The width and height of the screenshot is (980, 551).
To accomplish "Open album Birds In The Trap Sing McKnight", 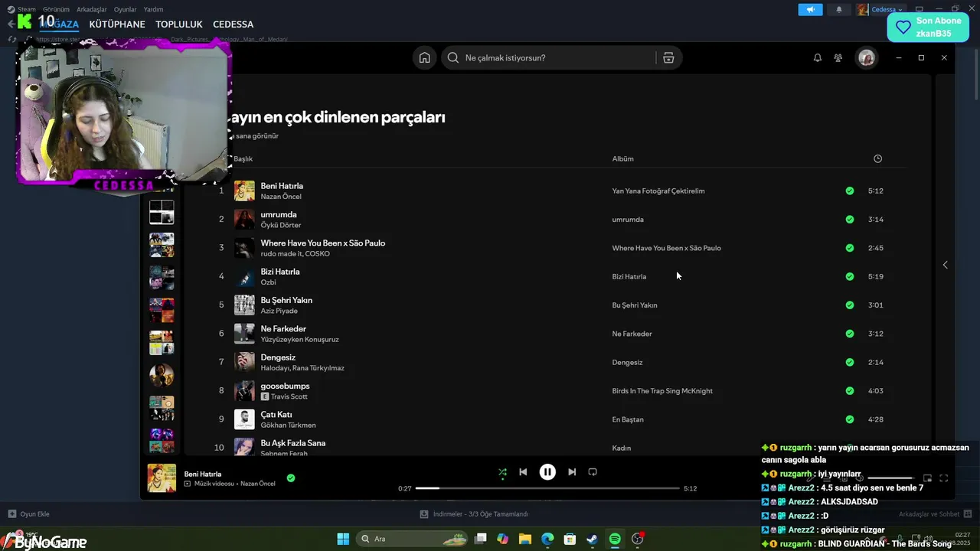I will pos(662,391).
